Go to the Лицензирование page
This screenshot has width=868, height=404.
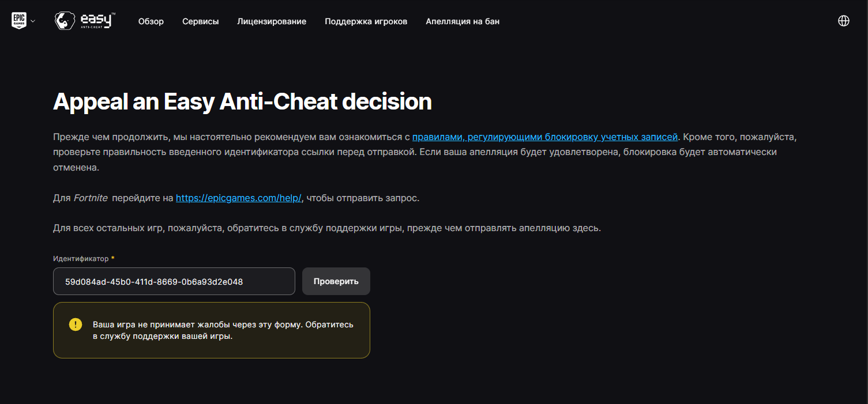272,21
